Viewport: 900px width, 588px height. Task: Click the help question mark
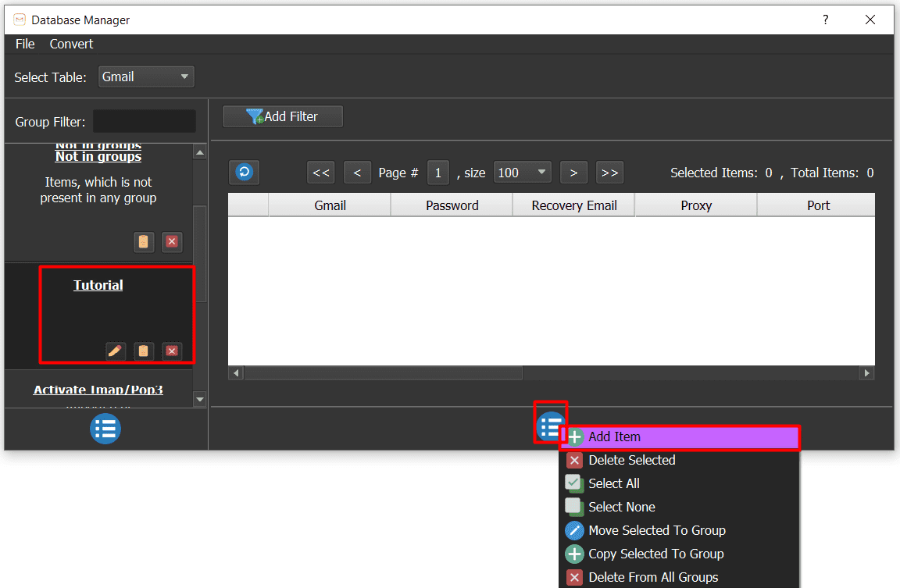pyautogui.click(x=825, y=20)
